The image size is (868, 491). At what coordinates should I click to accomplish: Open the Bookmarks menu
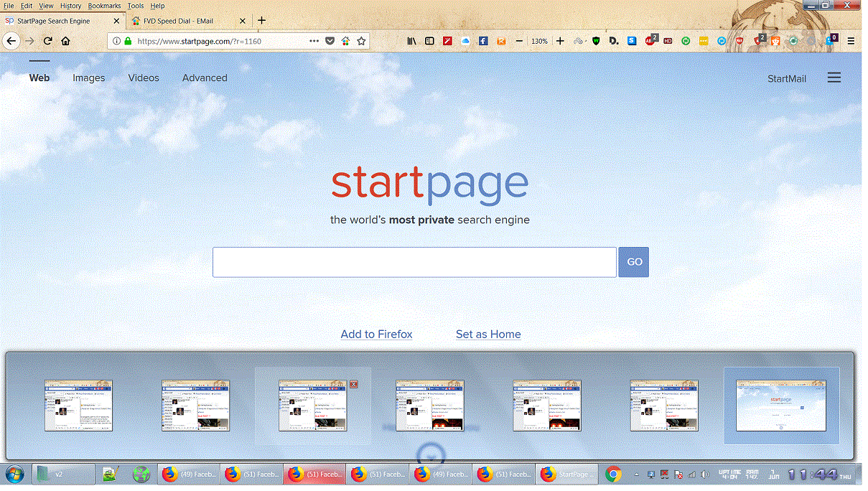105,6
